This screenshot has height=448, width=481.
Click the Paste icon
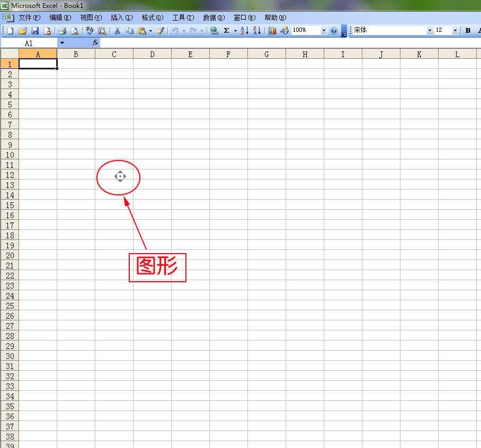pos(141,31)
